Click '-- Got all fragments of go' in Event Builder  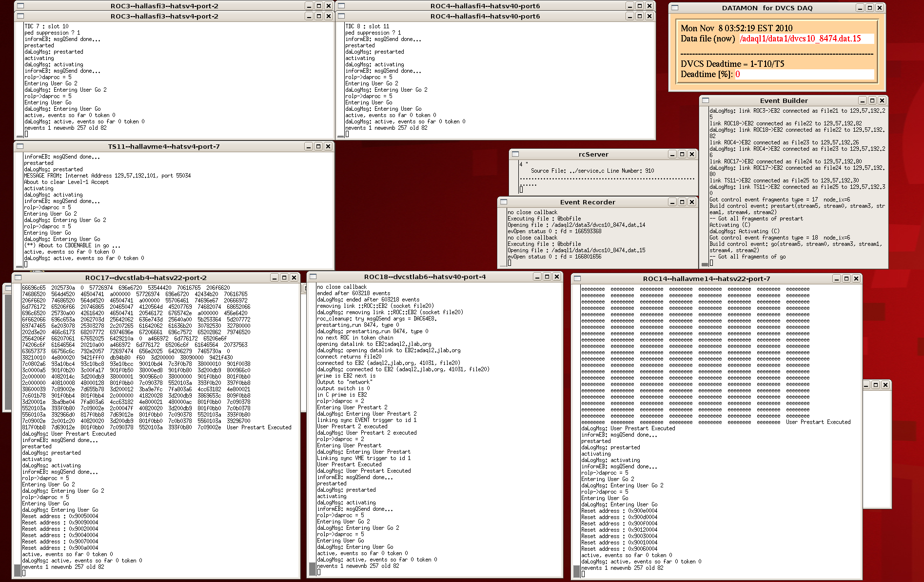[747, 257]
